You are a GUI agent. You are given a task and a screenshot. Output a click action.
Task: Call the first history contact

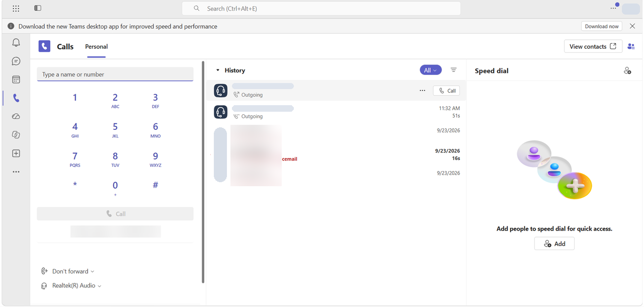pyautogui.click(x=446, y=91)
